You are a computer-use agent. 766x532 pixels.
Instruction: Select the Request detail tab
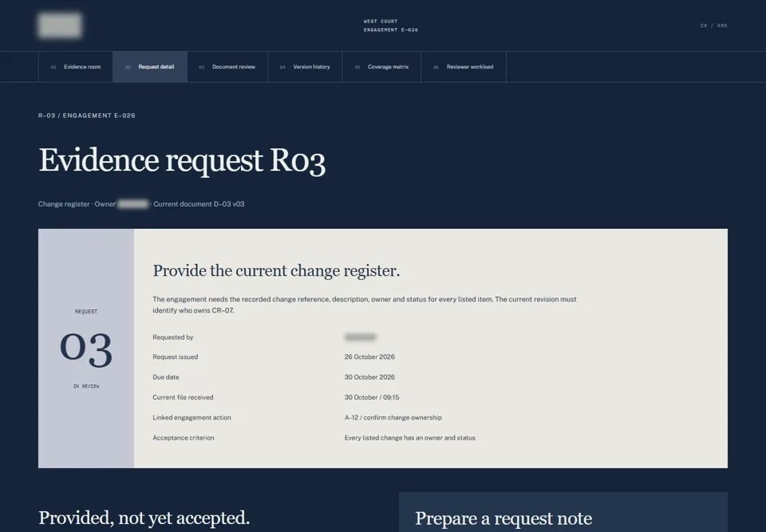[x=150, y=67]
